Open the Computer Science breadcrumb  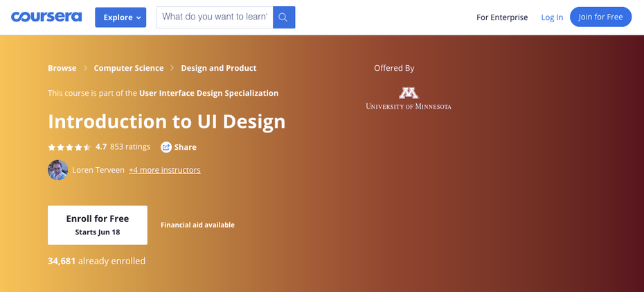click(x=129, y=68)
